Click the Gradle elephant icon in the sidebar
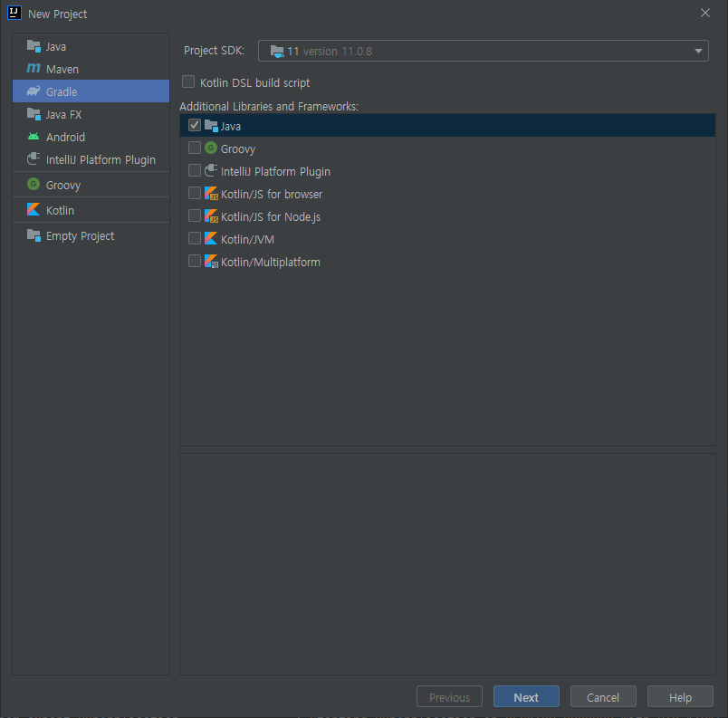This screenshot has width=728, height=718. 34,91
